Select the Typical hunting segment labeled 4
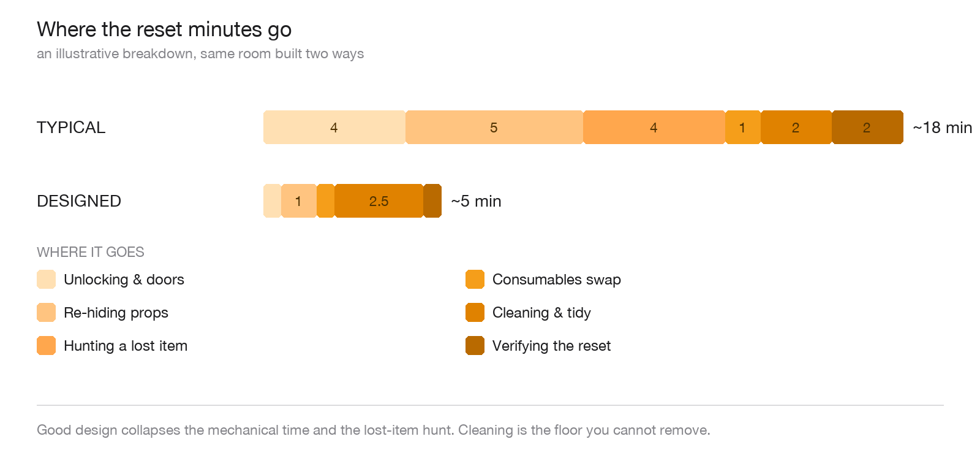The width and height of the screenshot is (980, 466). point(654,128)
